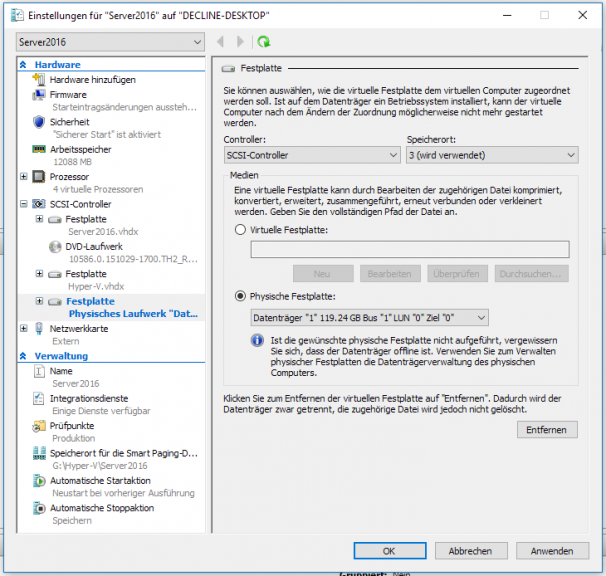
Task: Select the Physische Festplatte radio button
Action: tap(240, 297)
